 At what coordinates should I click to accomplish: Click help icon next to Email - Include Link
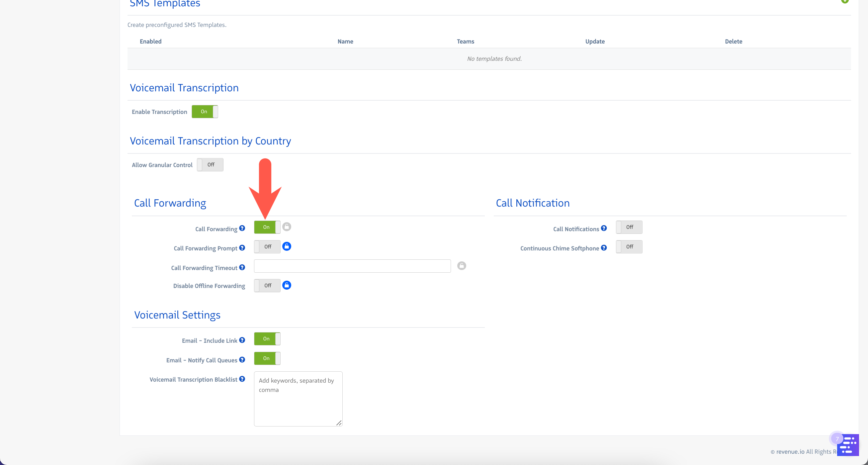242,340
